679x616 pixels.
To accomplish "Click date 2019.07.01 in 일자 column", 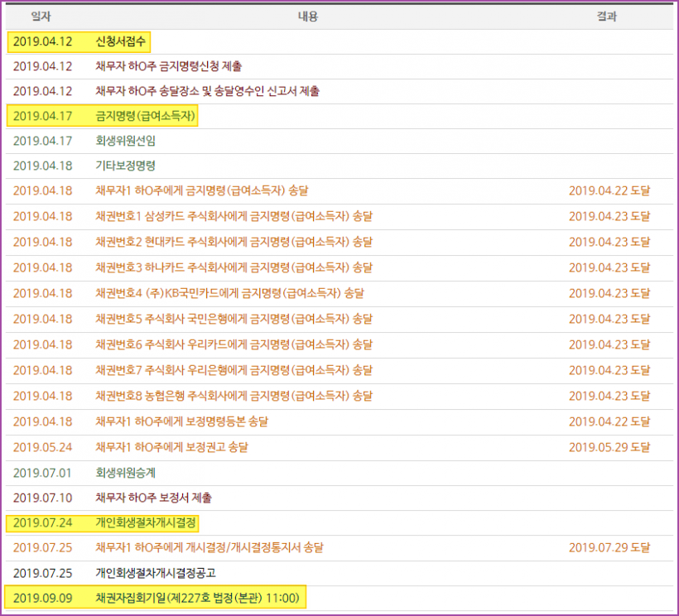I will (42, 473).
